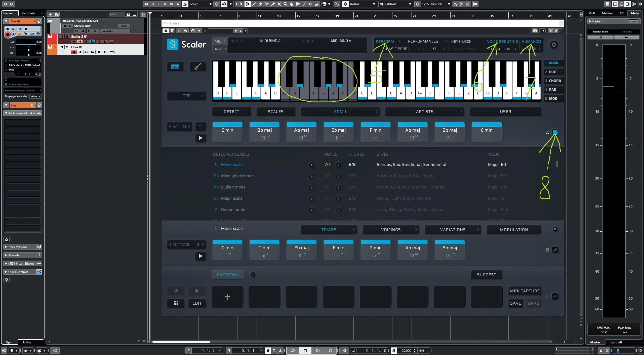The image size is (644, 355).
Task: Toggle PERFORM mode in Scaler
Action: pos(385,42)
